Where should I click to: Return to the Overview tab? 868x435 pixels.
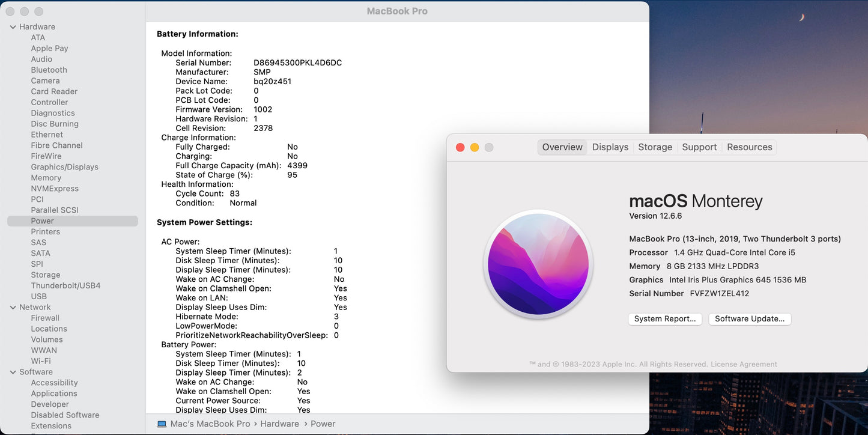(562, 147)
